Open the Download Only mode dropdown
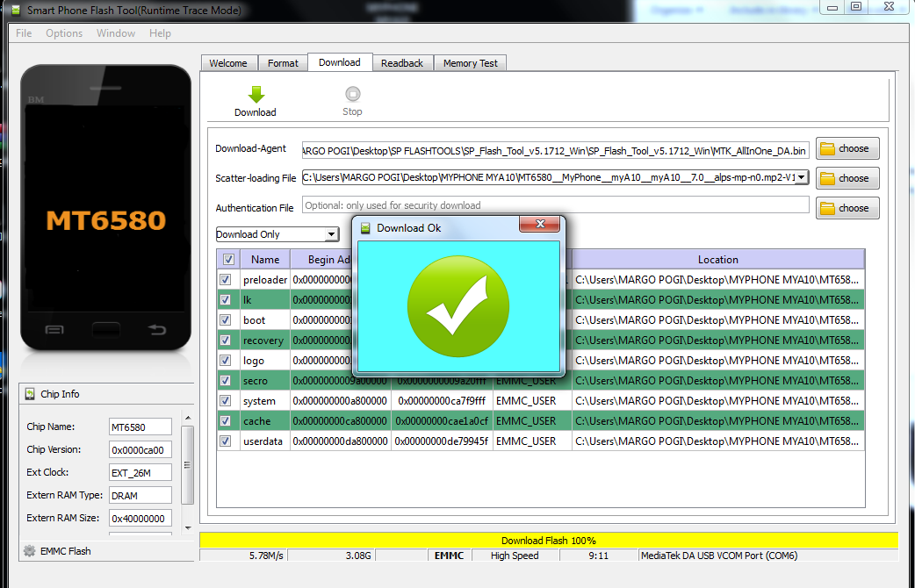Viewport: 915px width, 588px height. pyautogui.click(x=277, y=234)
